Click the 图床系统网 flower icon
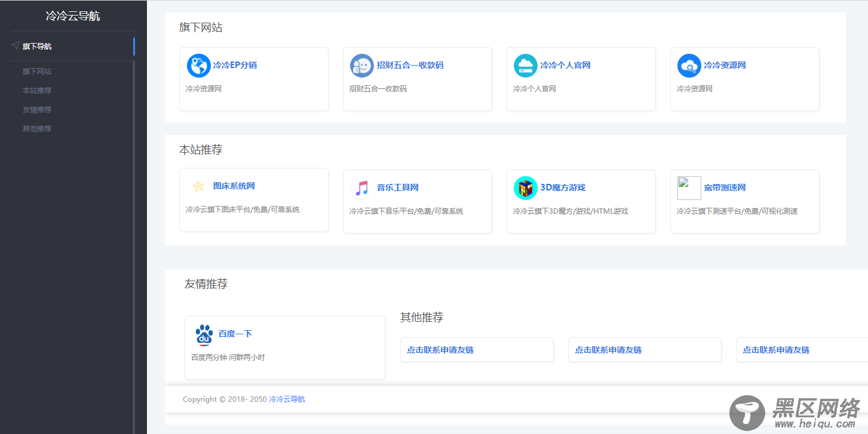This screenshot has height=434, width=868. pos(198,186)
